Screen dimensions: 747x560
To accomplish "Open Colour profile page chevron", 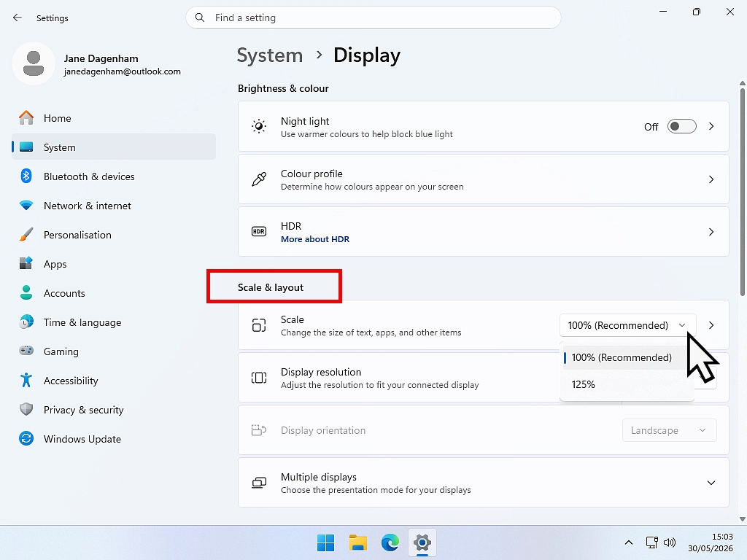I will point(711,179).
